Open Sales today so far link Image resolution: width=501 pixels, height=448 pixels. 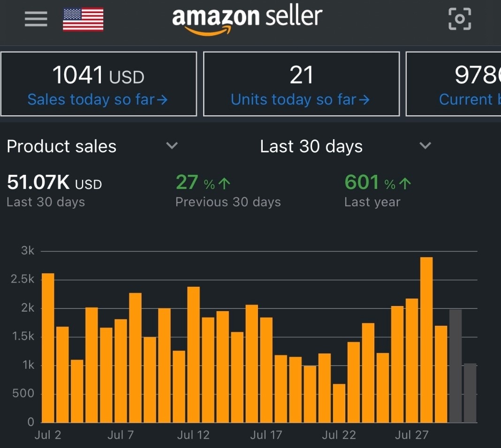tap(98, 99)
